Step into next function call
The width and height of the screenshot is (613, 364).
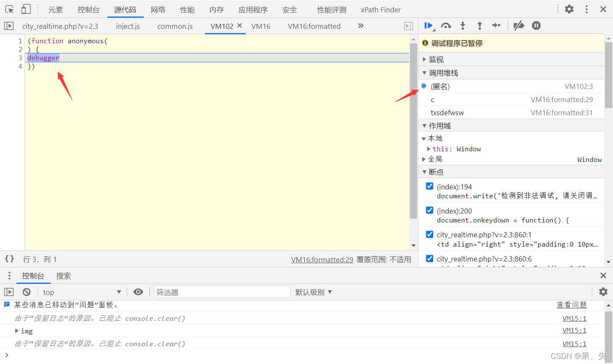(x=463, y=26)
